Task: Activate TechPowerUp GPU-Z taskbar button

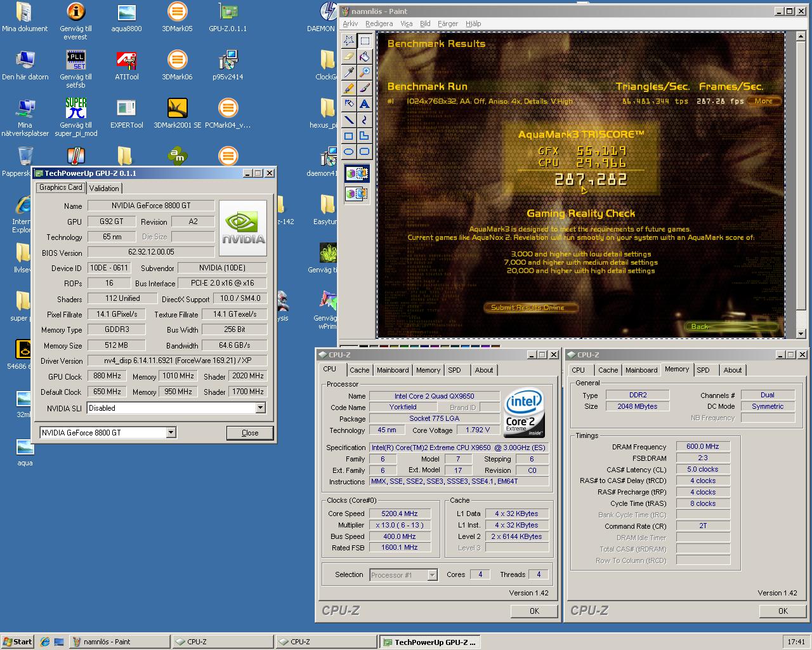Action: tap(429, 642)
